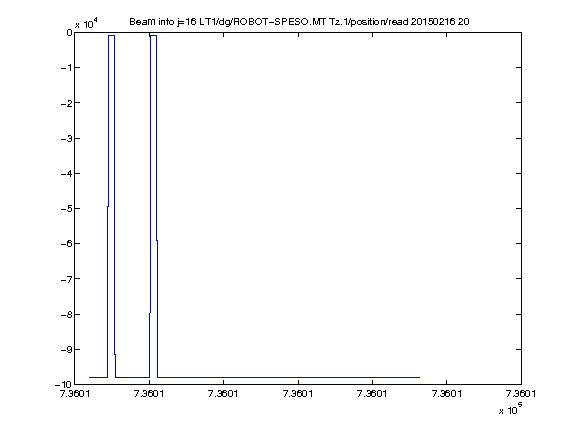576x432 pixels.
Task: Click the small step on first pulse's rising edge
Action: [x=108, y=206]
